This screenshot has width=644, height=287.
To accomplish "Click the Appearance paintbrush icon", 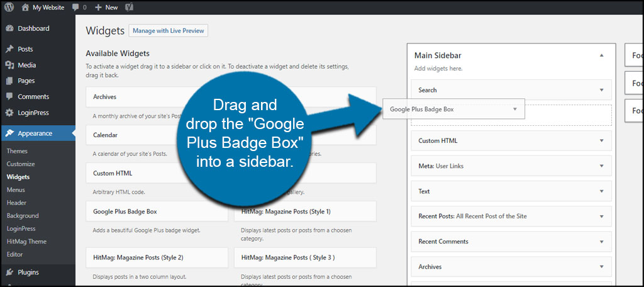I will pyautogui.click(x=9, y=133).
